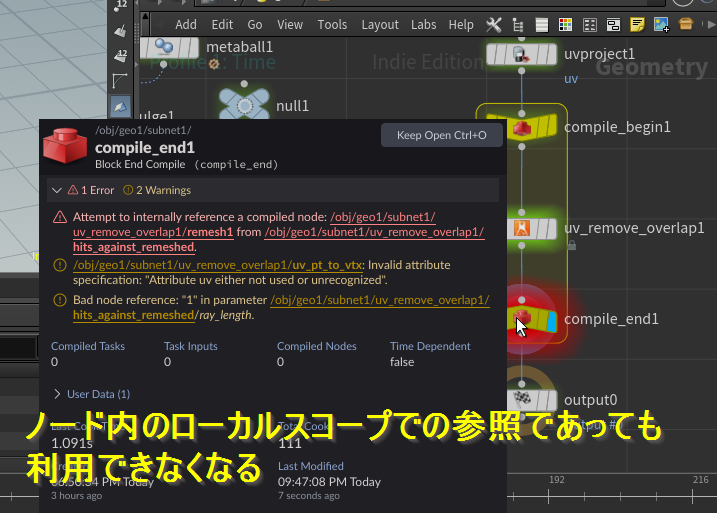
Task: Click the grouped layout grid icon
Action: pos(590,25)
